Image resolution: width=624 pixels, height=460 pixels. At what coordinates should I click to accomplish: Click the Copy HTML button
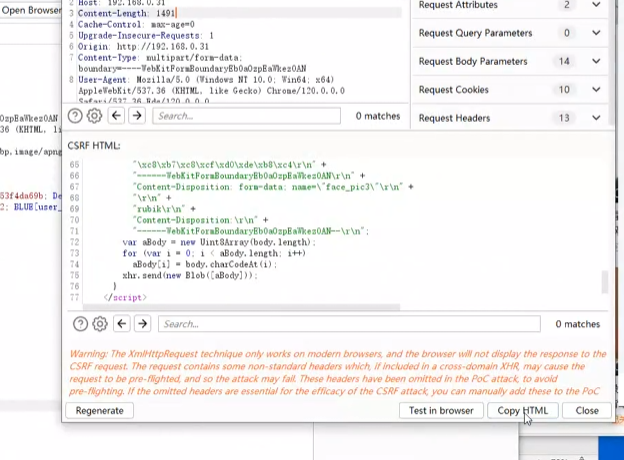(x=523, y=411)
